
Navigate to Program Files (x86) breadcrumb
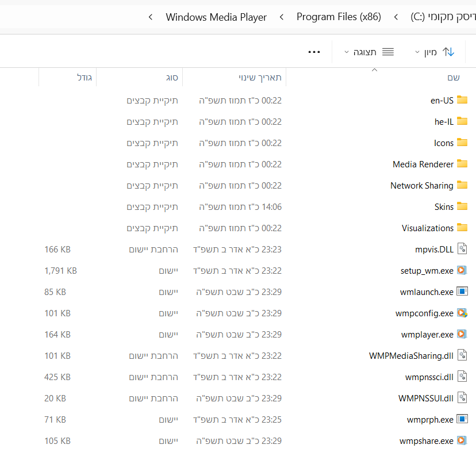[339, 17]
